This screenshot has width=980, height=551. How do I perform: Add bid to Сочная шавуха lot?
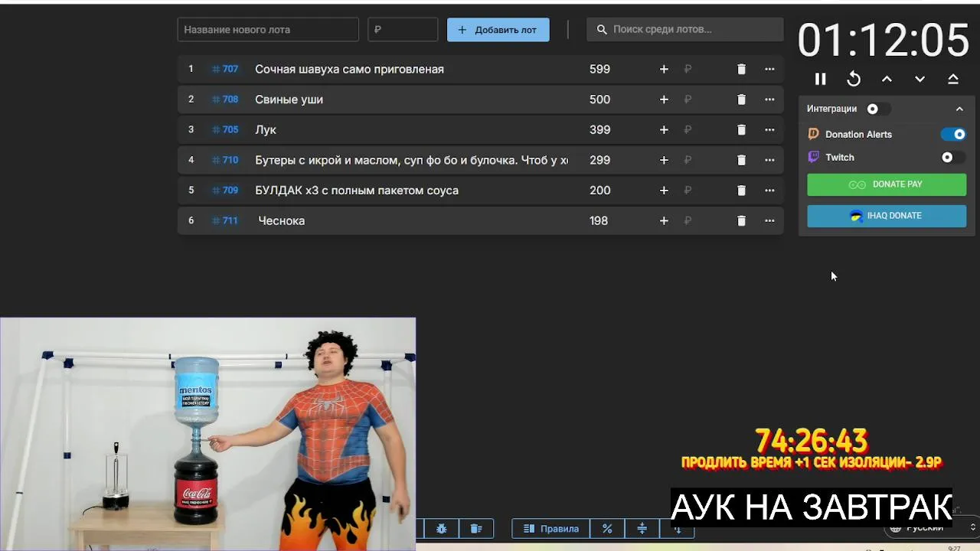point(664,69)
